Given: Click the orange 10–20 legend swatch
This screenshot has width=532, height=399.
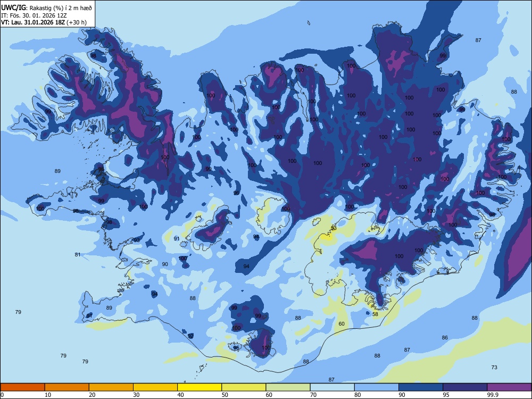Looking at the screenshot, I should [67, 387].
